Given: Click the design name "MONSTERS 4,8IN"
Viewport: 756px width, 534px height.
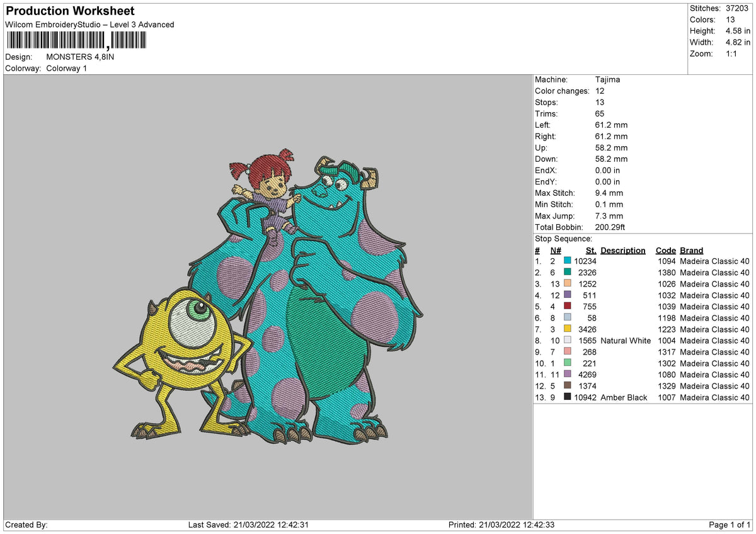Looking at the screenshot, I should pyautogui.click(x=81, y=57).
